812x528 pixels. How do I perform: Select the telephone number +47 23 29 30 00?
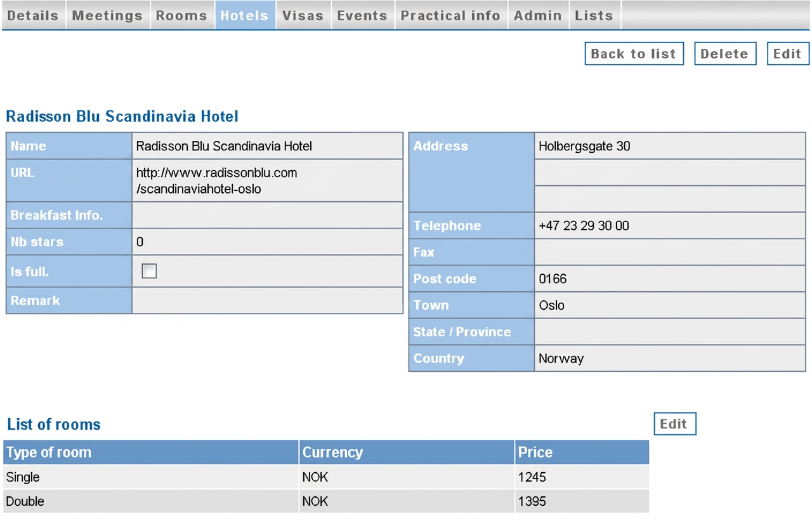[x=584, y=226]
